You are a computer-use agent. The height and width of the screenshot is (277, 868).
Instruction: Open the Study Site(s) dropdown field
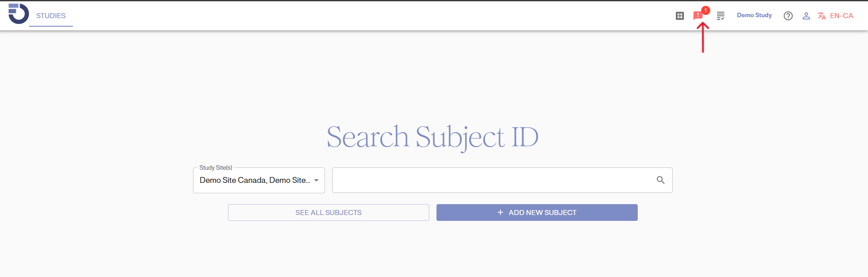[x=255, y=180]
